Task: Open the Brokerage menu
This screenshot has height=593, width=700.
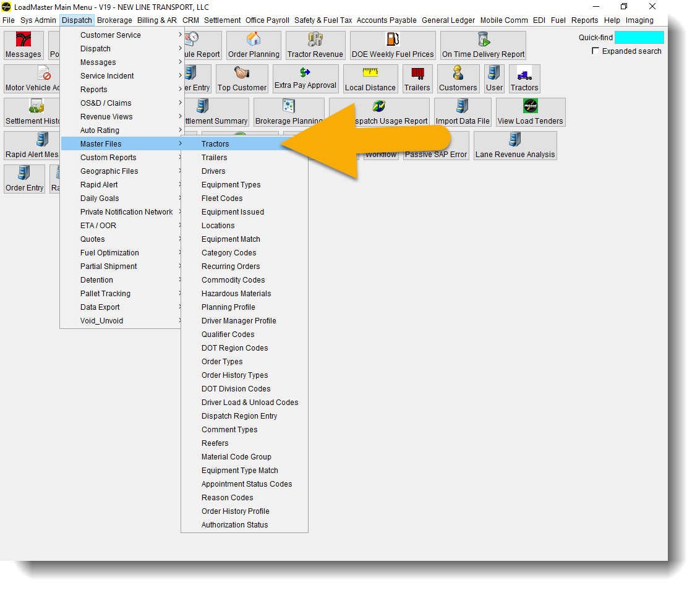Action: [115, 20]
